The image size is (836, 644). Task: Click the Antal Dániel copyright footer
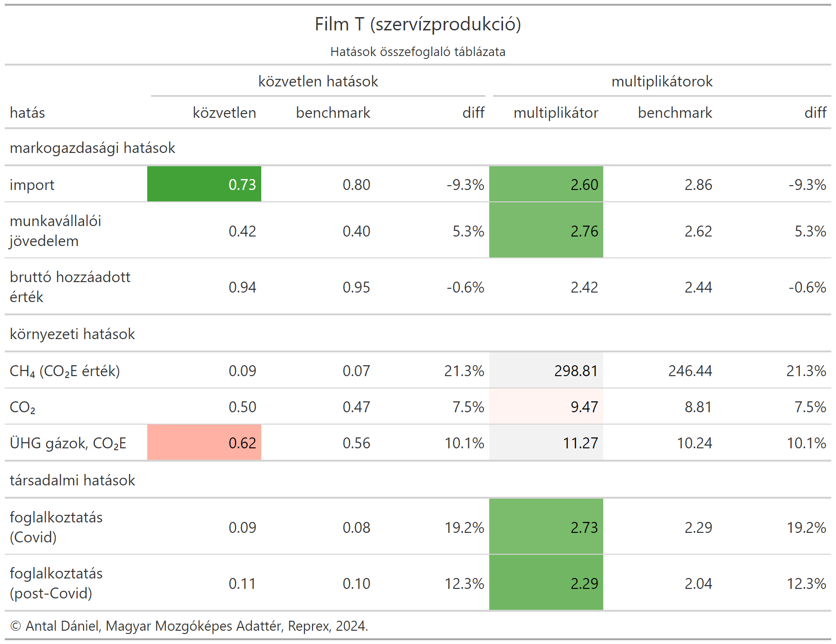tap(189, 626)
